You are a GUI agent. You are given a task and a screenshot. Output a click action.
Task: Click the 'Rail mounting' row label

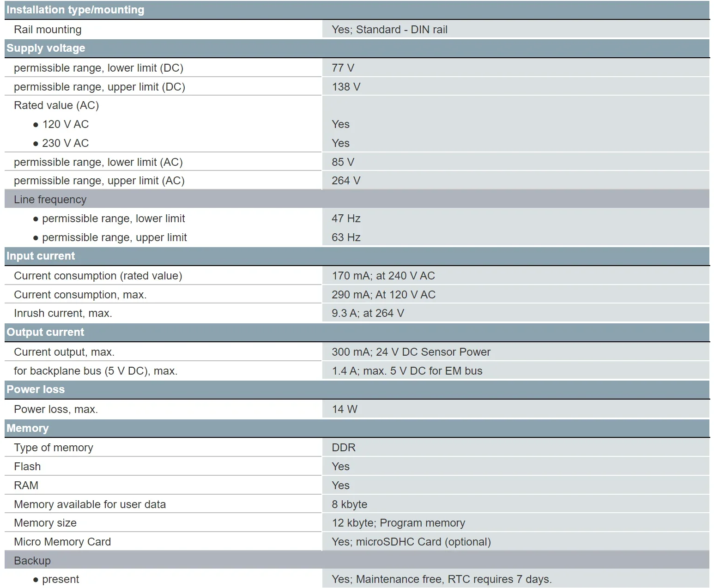tap(48, 30)
